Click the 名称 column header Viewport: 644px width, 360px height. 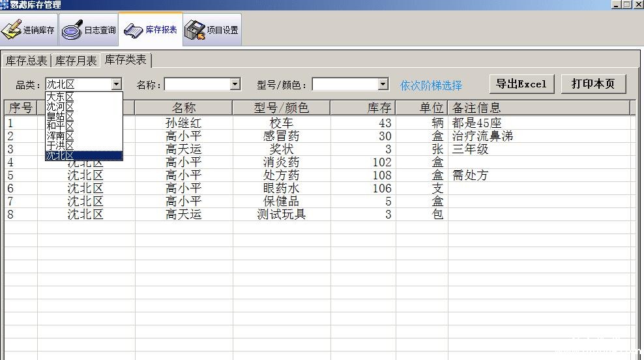point(184,108)
